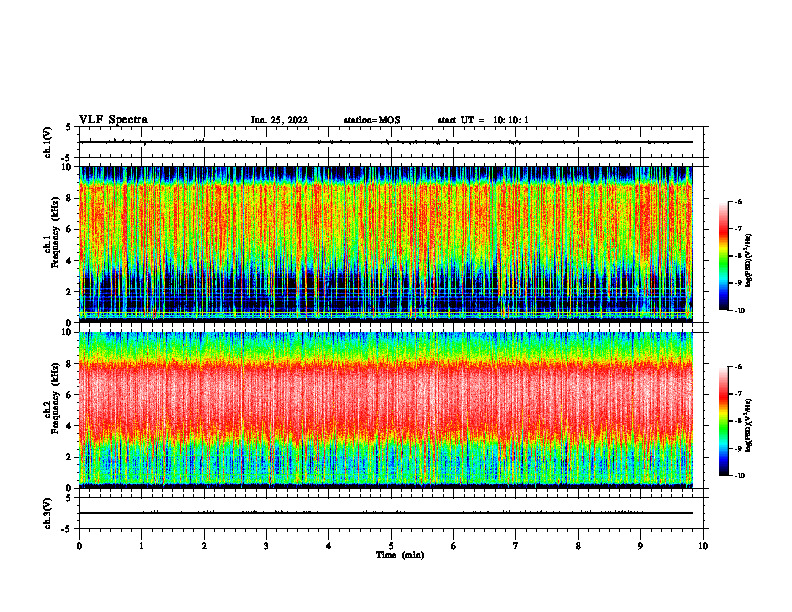Click the "8" kHz tick of ch.1 spectrogram
The width and height of the screenshot is (792, 612).
pyautogui.click(x=70, y=198)
